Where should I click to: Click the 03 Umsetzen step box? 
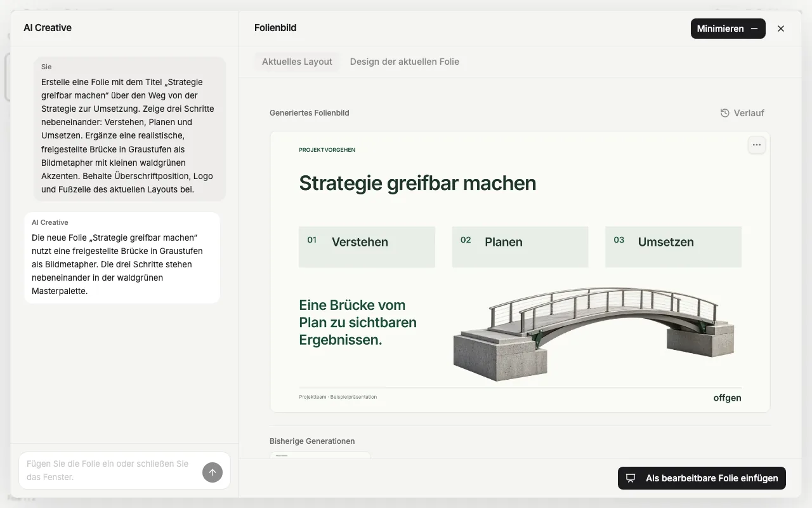point(673,246)
